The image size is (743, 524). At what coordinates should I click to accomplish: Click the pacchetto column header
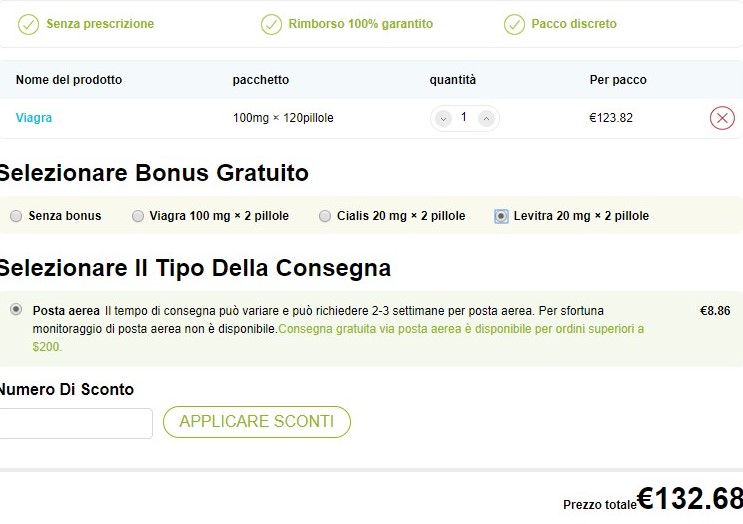261,80
